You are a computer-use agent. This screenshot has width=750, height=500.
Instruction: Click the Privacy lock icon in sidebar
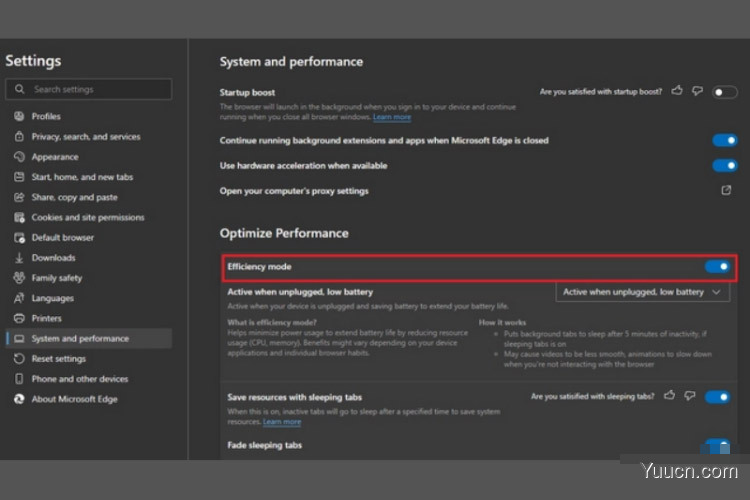19,136
